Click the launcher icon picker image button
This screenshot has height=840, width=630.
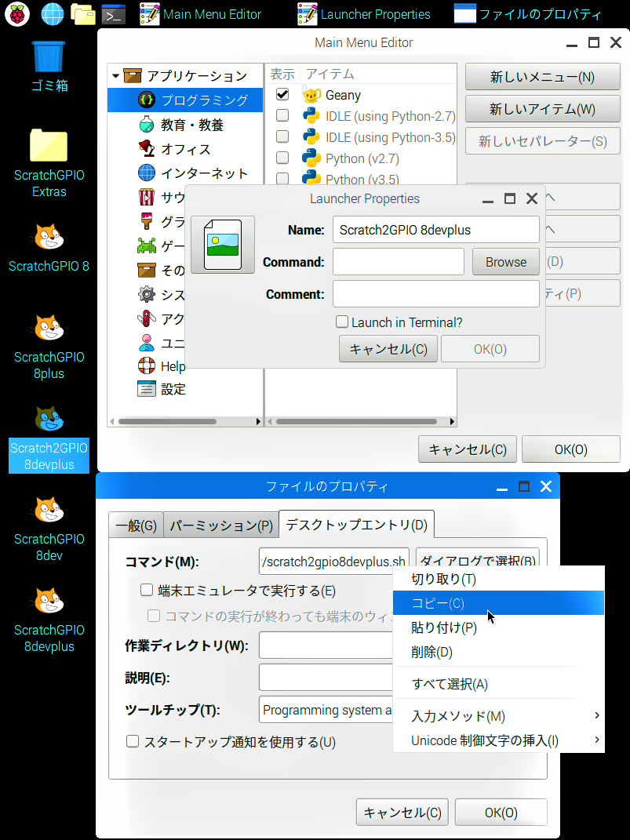click(x=223, y=245)
